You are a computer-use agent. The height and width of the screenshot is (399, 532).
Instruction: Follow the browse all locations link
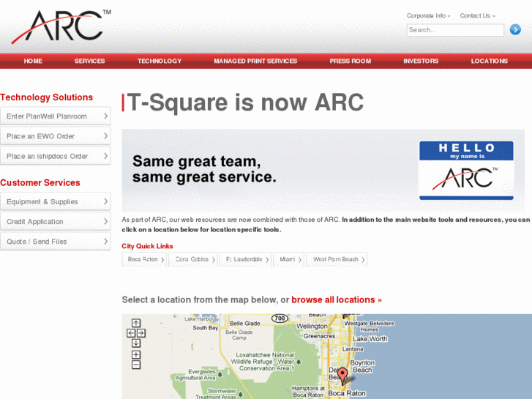coord(337,300)
